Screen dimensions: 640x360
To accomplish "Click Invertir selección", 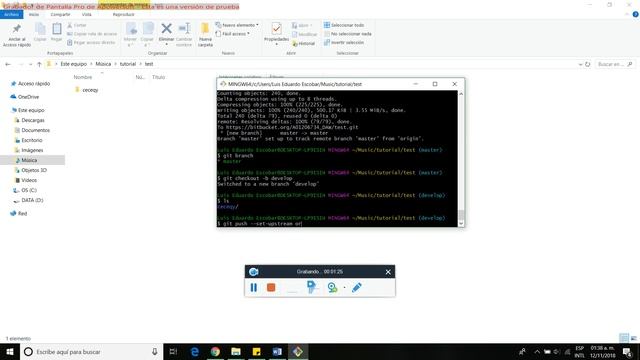I will [344, 42].
